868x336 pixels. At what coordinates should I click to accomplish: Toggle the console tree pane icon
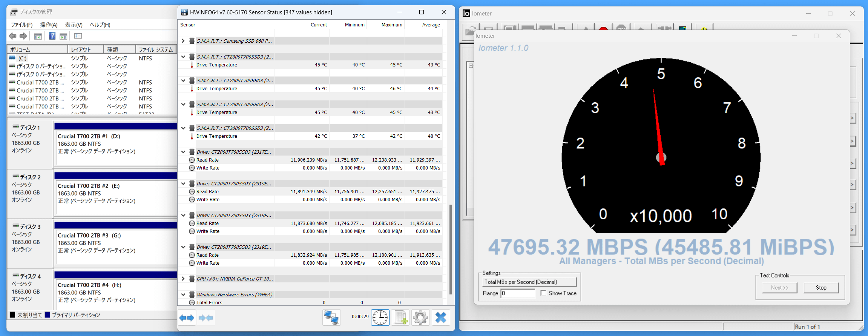click(x=38, y=36)
